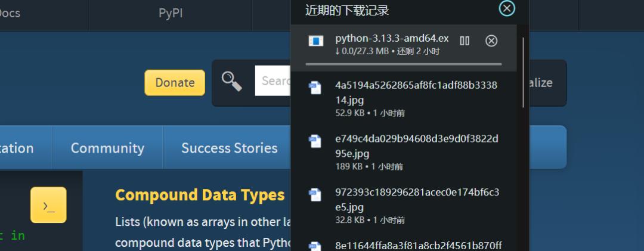Screen dimensions: 644x251
Task: Open the 972393c189296281acec0e174bf6c3e5.jpg file entry
Action: 403,206
